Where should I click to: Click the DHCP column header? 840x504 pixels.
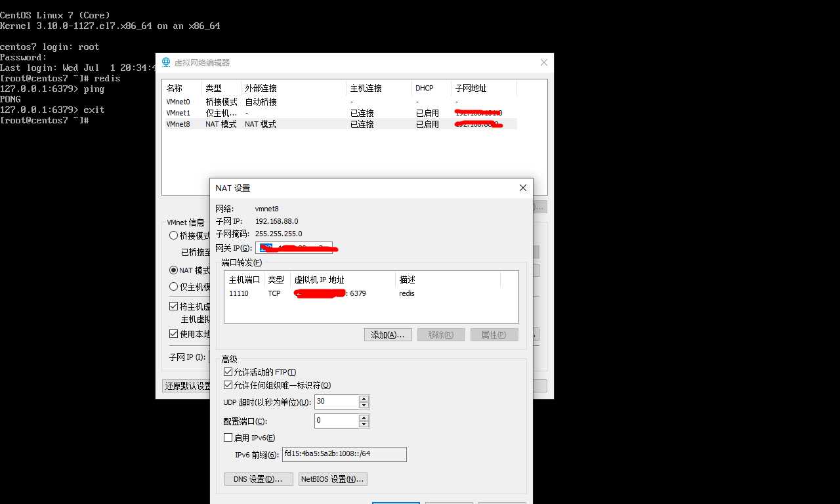tap(431, 88)
